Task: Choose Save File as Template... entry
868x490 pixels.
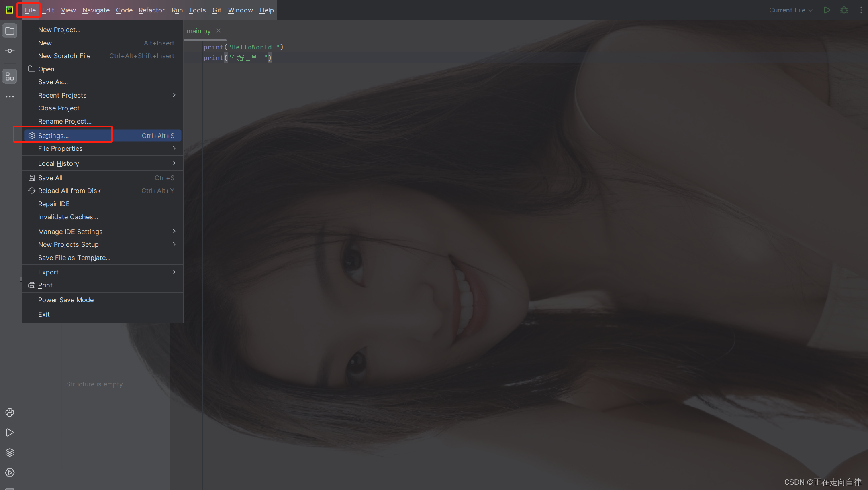Action: click(103, 258)
